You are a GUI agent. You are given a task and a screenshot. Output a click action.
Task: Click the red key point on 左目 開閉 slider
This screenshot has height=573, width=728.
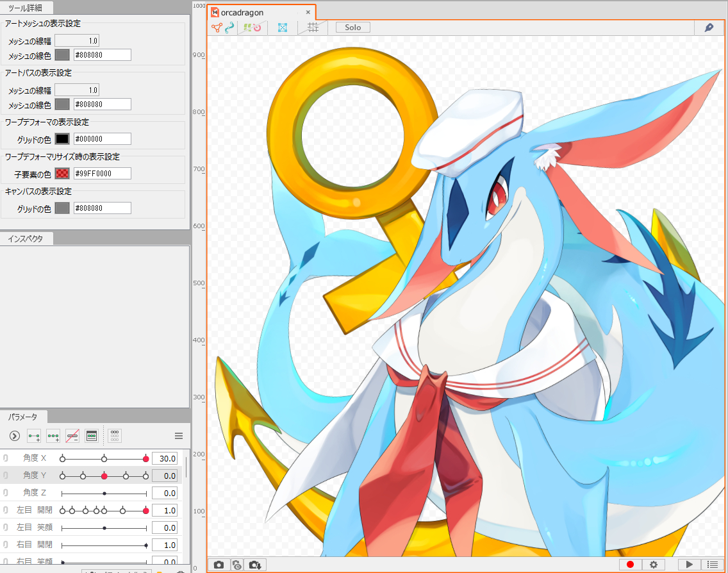145,511
